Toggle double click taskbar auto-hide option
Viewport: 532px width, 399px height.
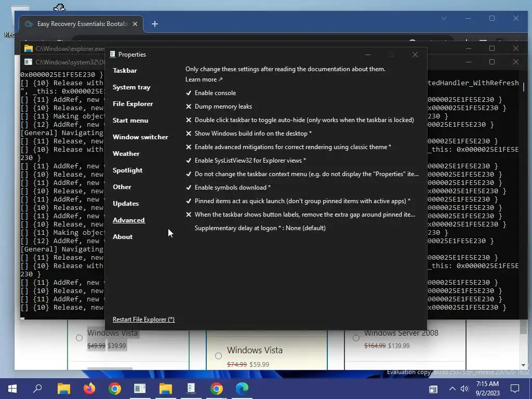point(300,120)
